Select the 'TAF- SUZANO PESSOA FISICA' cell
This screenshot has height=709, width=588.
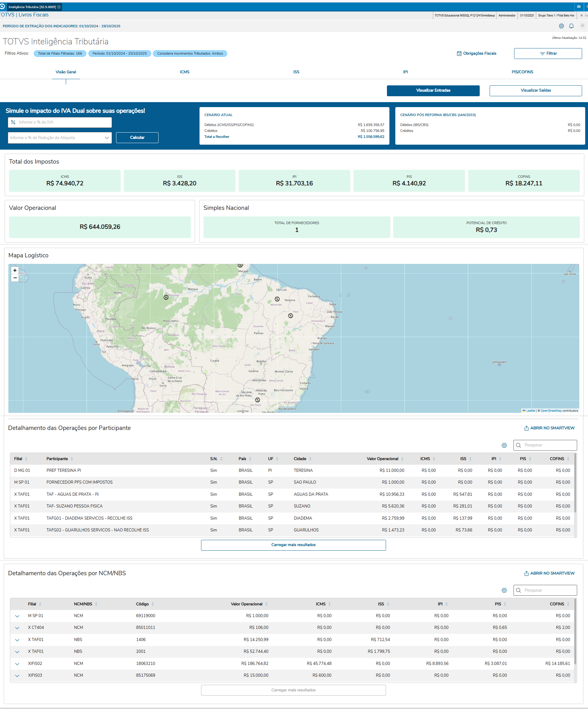pyautogui.click(x=74, y=506)
